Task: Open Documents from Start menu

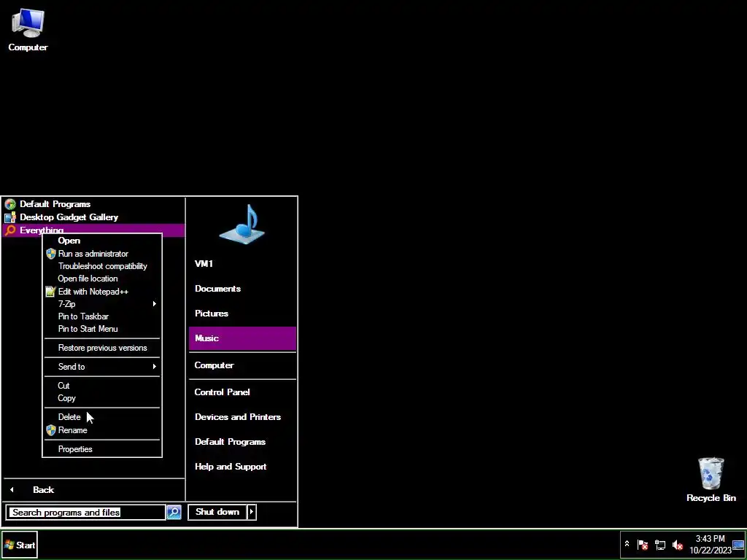Action: (242, 289)
